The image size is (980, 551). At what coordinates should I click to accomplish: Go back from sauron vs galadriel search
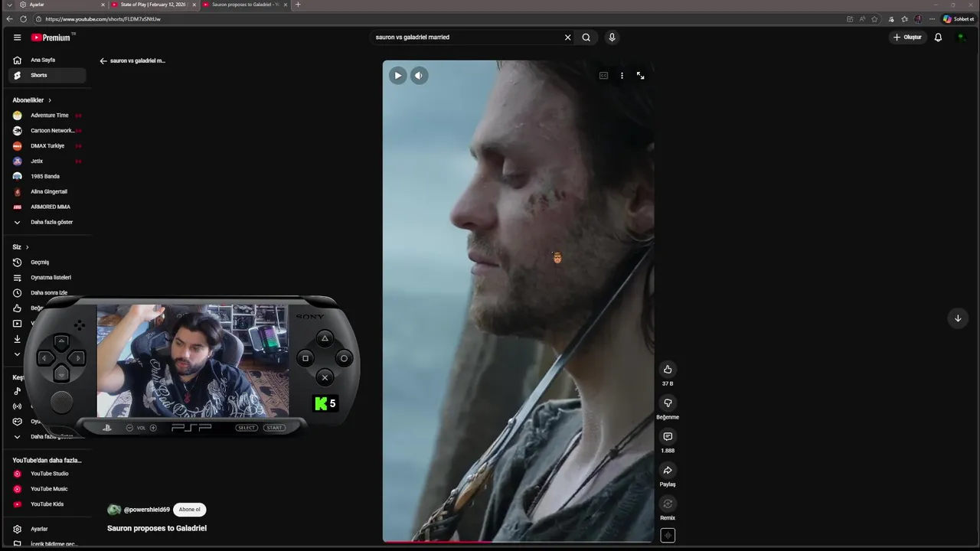(x=103, y=60)
